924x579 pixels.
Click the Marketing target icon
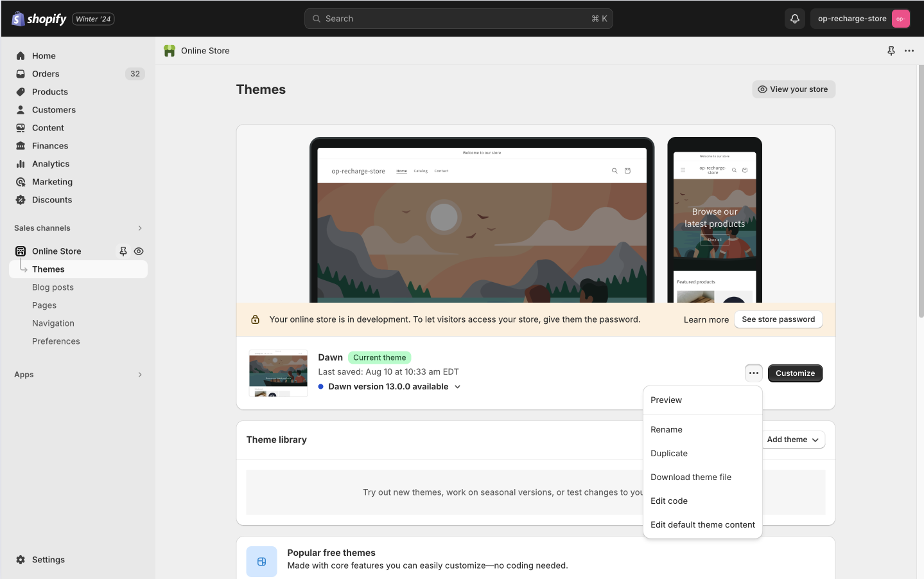point(21,182)
